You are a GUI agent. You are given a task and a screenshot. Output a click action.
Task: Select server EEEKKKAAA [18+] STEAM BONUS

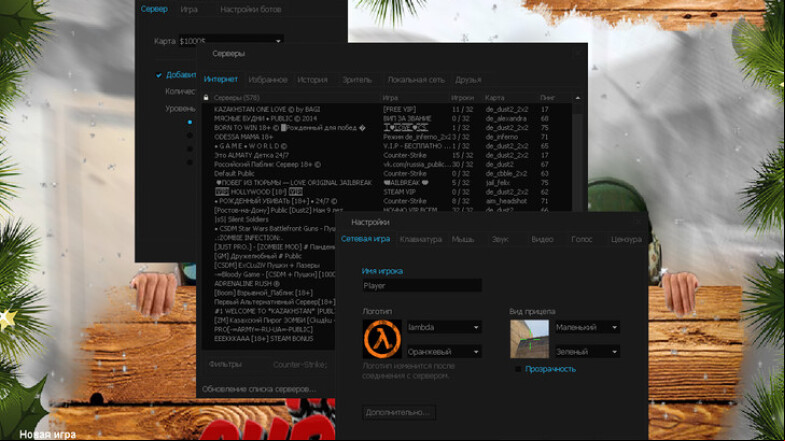(264, 339)
